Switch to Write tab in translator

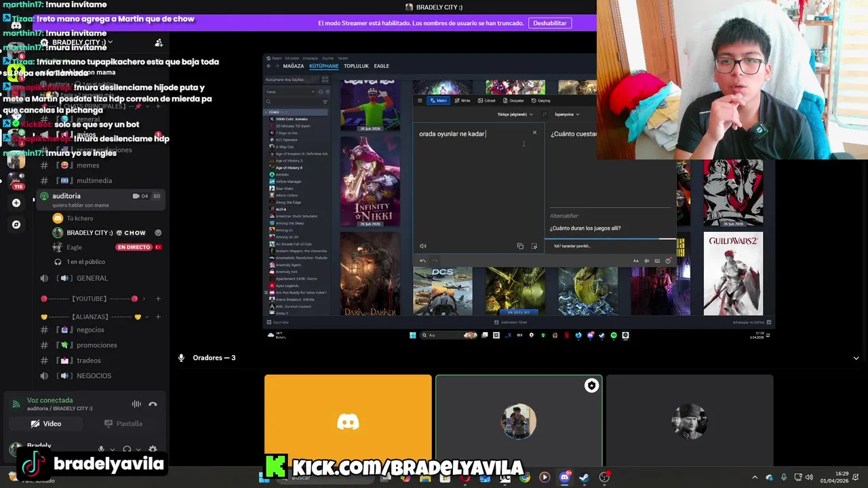tap(462, 100)
